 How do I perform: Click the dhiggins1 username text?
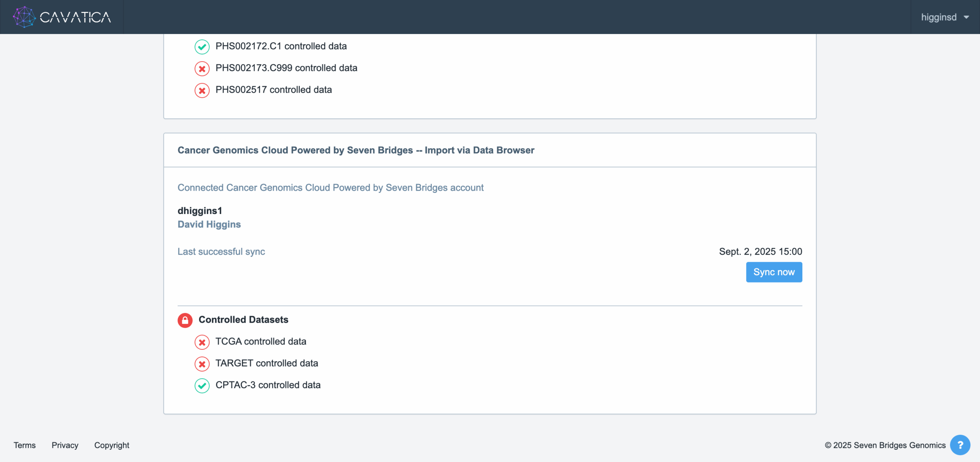(x=199, y=211)
